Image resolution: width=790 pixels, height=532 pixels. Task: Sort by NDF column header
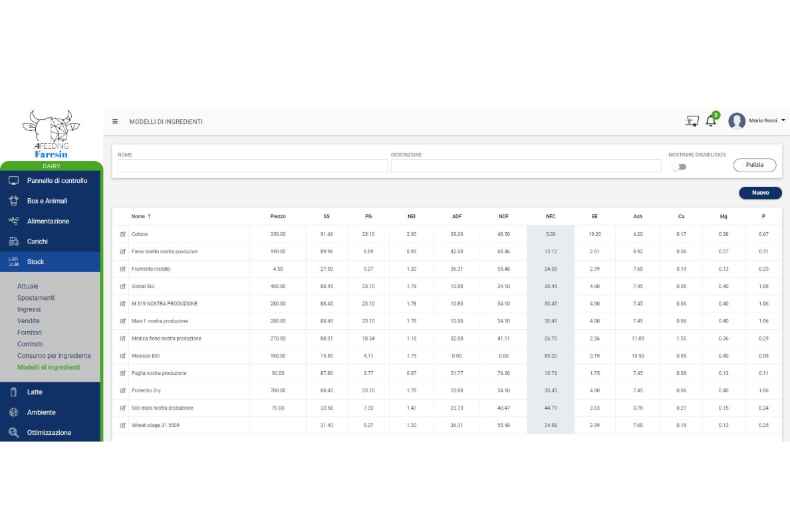tap(503, 216)
